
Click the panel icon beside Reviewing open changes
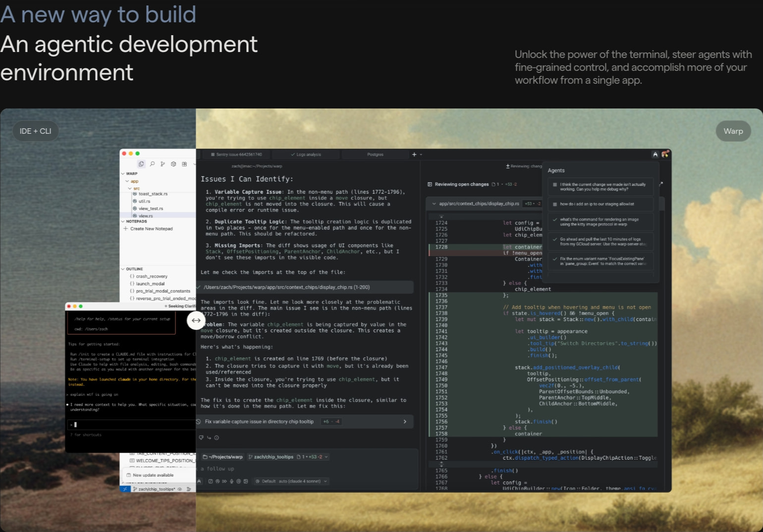click(430, 184)
